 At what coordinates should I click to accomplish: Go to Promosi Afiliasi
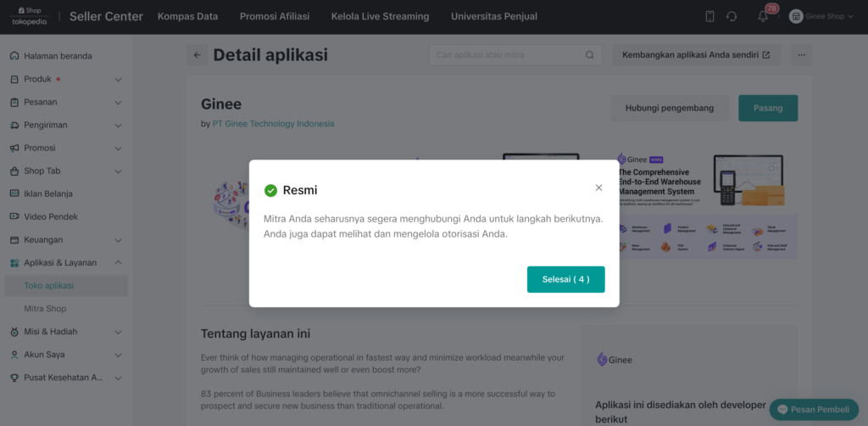tap(275, 17)
